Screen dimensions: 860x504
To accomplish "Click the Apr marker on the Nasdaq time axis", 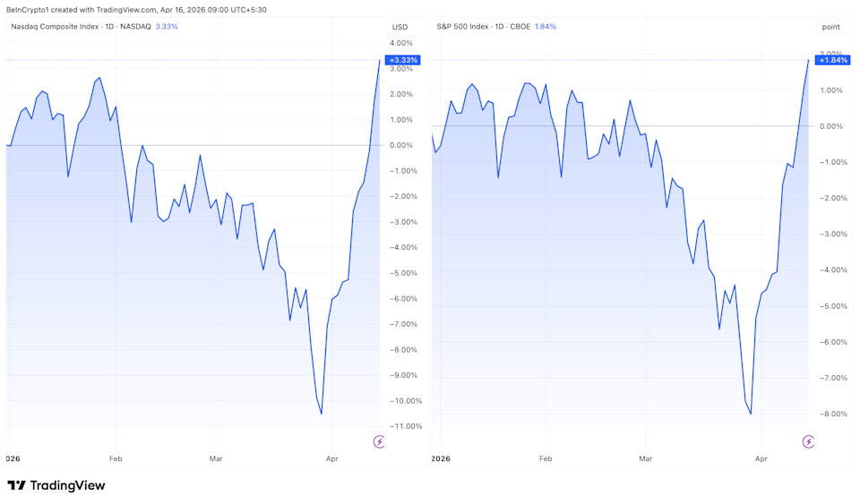I will pos(331,458).
